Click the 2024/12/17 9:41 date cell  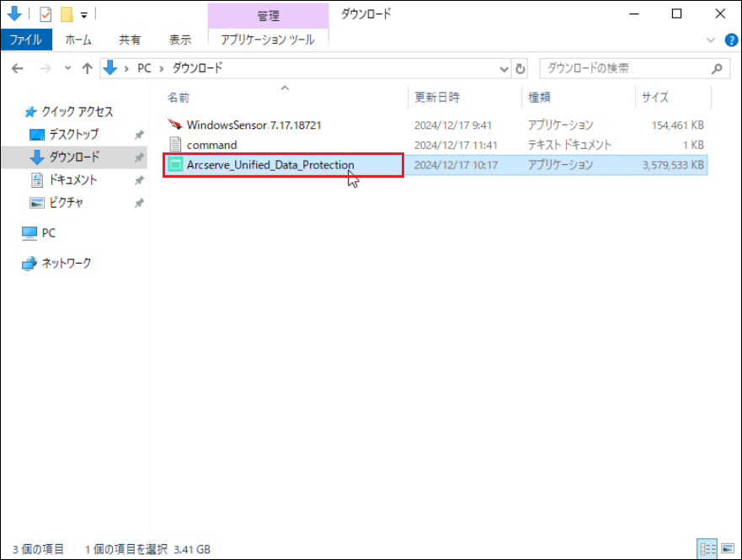[453, 125]
